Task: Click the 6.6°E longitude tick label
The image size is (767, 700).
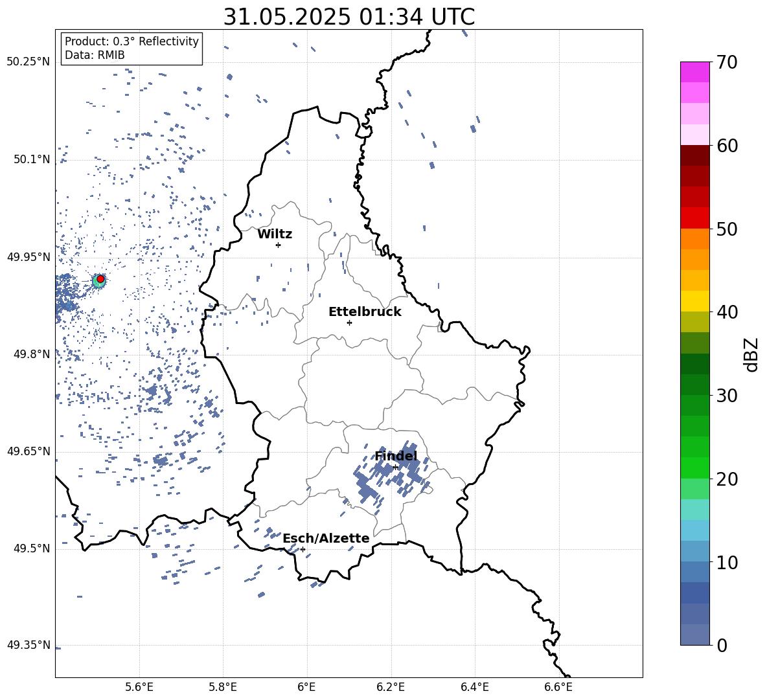Action: tap(558, 688)
